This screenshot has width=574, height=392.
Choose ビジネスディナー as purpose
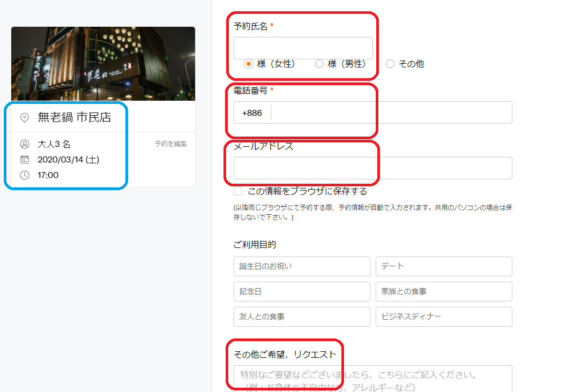click(444, 316)
